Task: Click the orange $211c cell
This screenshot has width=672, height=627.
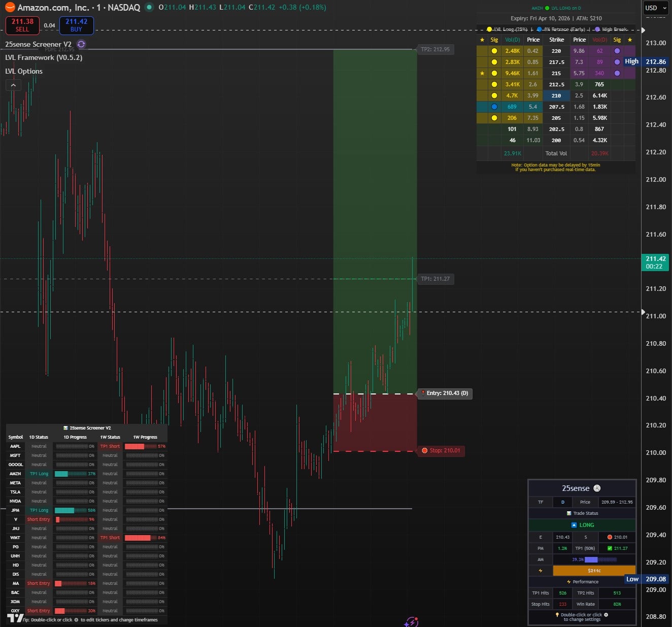Action: (x=594, y=571)
